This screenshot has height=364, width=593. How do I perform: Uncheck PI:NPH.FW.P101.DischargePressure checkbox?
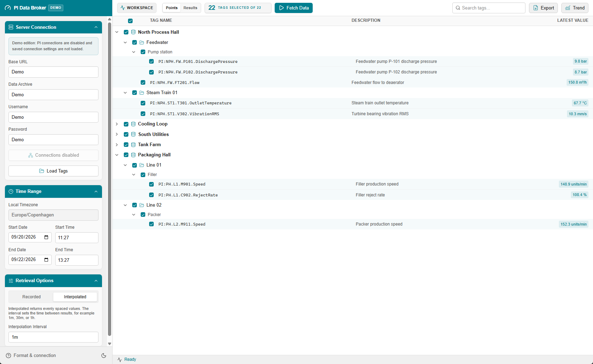pyautogui.click(x=151, y=61)
